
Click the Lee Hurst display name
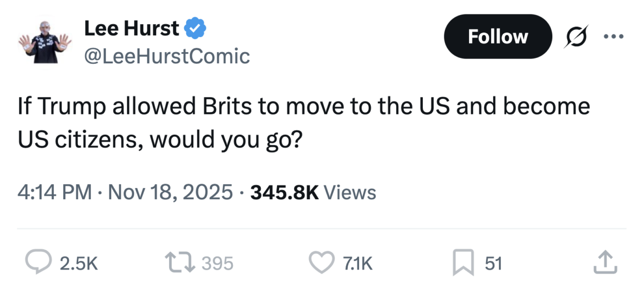(131, 28)
